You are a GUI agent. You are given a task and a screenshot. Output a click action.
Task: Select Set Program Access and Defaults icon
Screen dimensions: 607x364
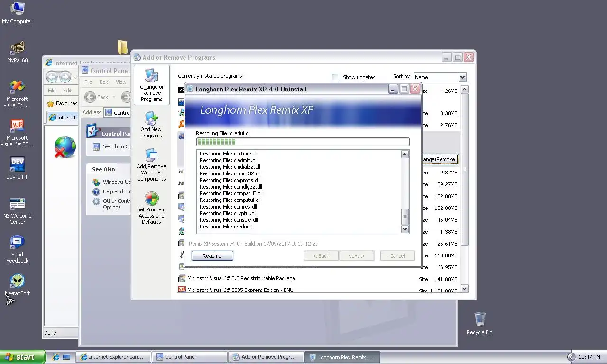point(151,209)
